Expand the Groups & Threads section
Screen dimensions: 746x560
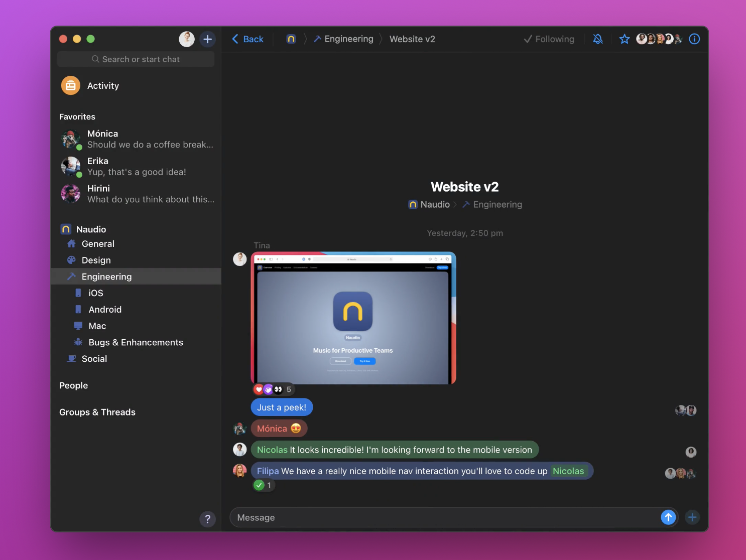(97, 412)
